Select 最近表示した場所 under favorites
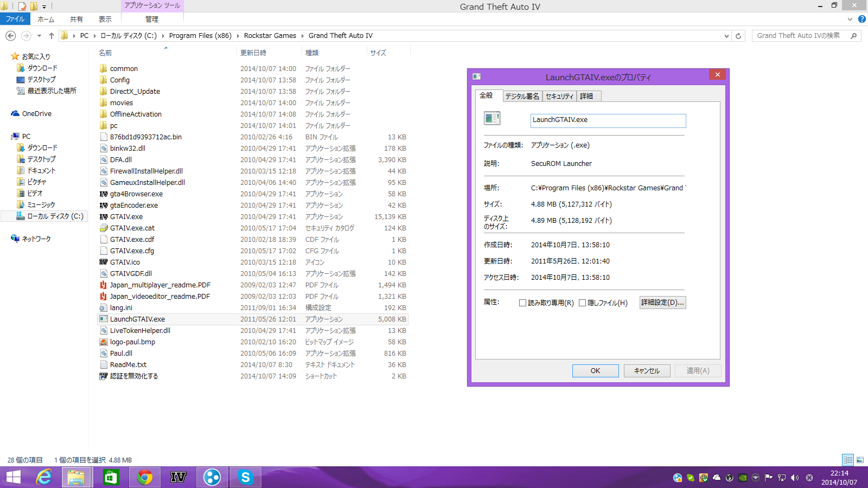The width and height of the screenshot is (868, 488). (x=52, y=91)
